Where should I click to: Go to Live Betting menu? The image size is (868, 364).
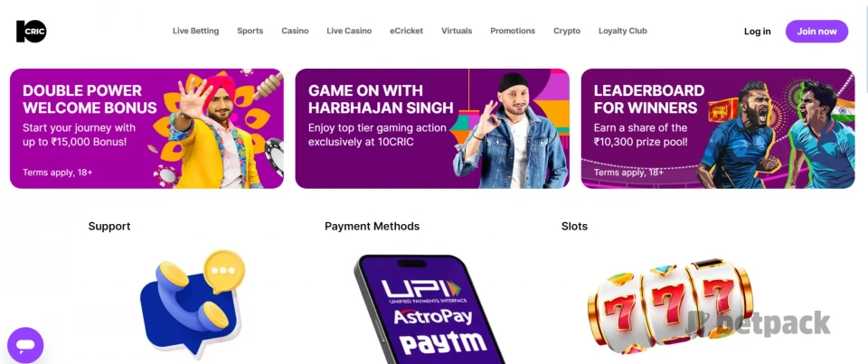coord(195,31)
